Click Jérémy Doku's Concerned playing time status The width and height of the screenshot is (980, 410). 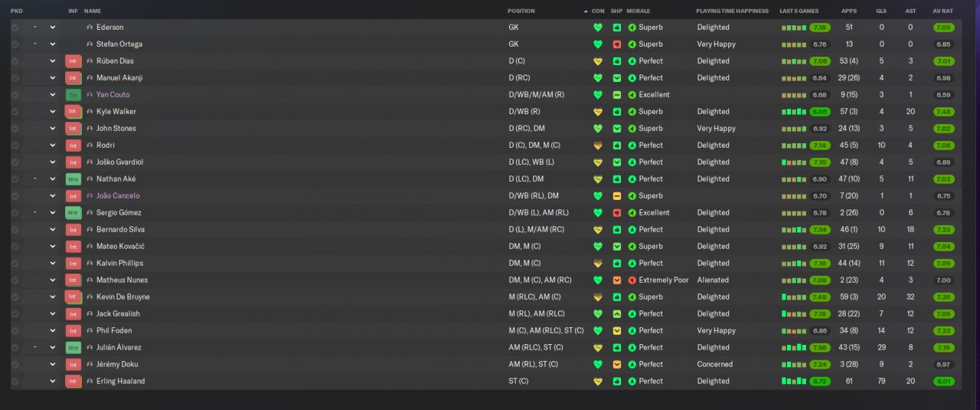(x=715, y=365)
